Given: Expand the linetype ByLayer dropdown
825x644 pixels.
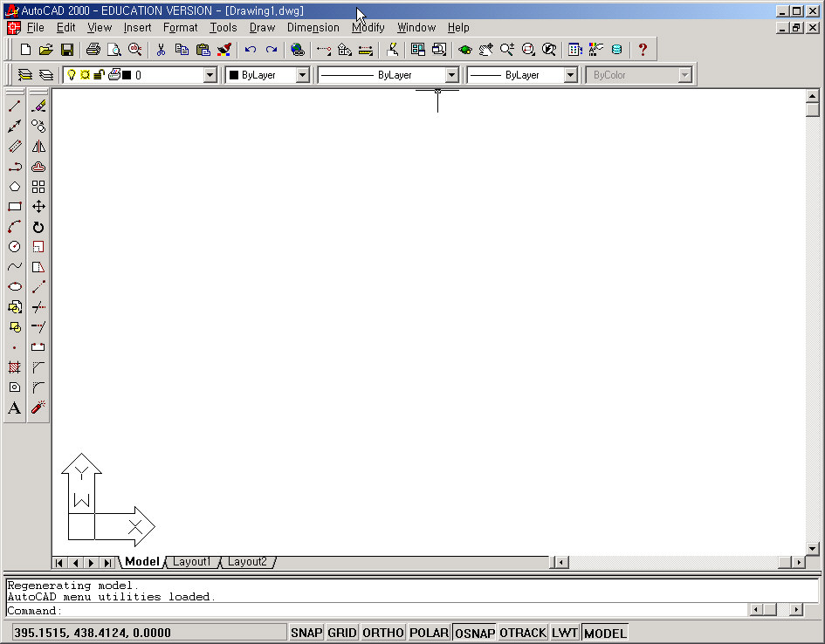Looking at the screenshot, I should pyautogui.click(x=452, y=75).
